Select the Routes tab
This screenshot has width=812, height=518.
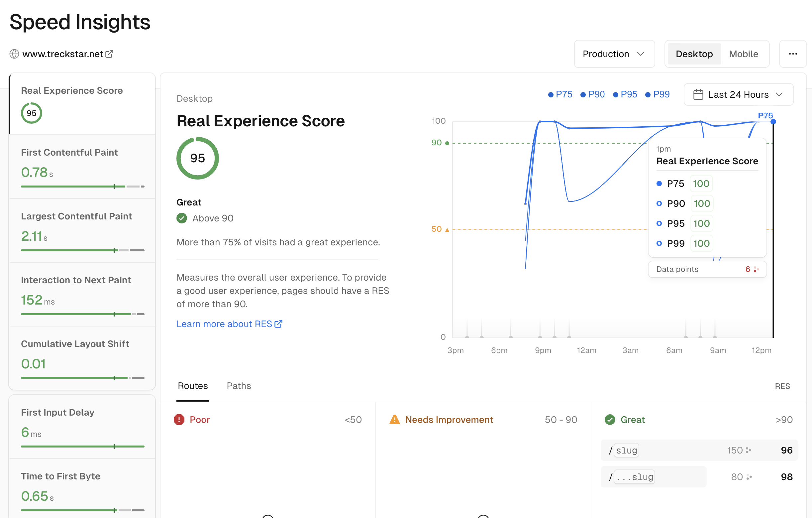[x=193, y=386]
